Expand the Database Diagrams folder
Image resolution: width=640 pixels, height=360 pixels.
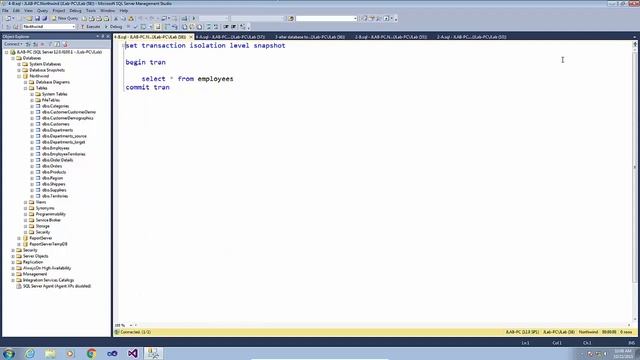pyautogui.click(x=25, y=82)
